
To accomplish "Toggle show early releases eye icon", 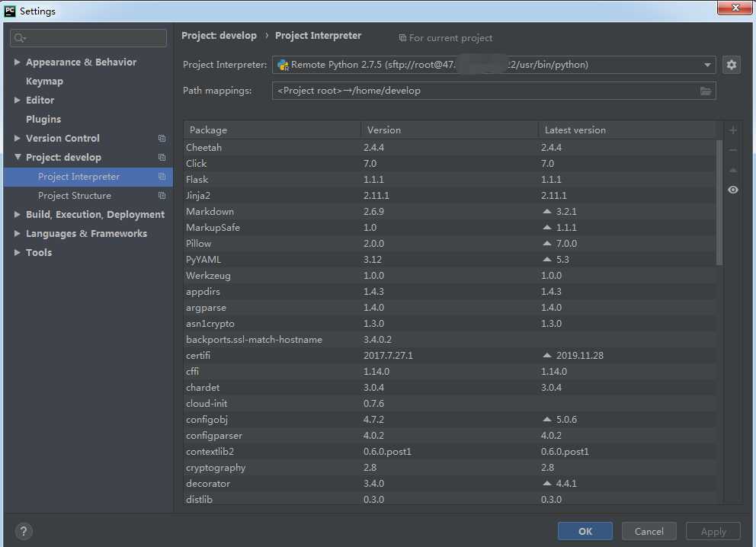I will tap(733, 190).
